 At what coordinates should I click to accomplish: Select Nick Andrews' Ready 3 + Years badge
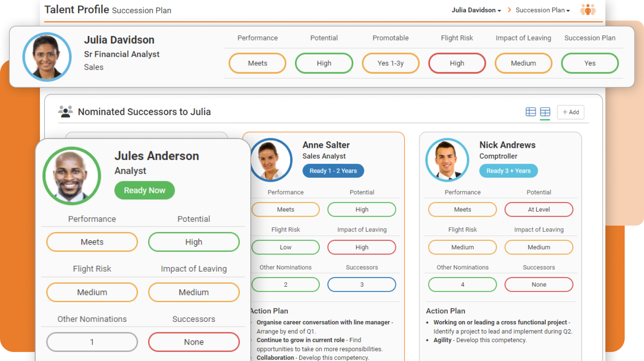tap(508, 171)
